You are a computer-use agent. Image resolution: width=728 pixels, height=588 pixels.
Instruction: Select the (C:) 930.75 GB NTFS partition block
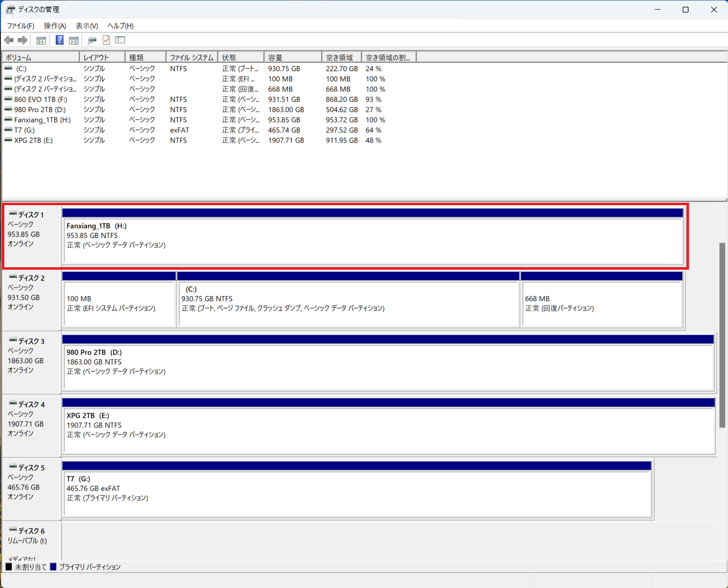point(349,299)
